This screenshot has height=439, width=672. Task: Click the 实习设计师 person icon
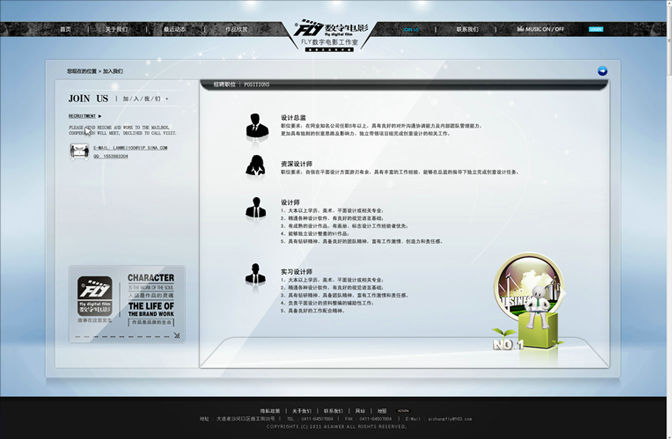pyautogui.click(x=256, y=273)
